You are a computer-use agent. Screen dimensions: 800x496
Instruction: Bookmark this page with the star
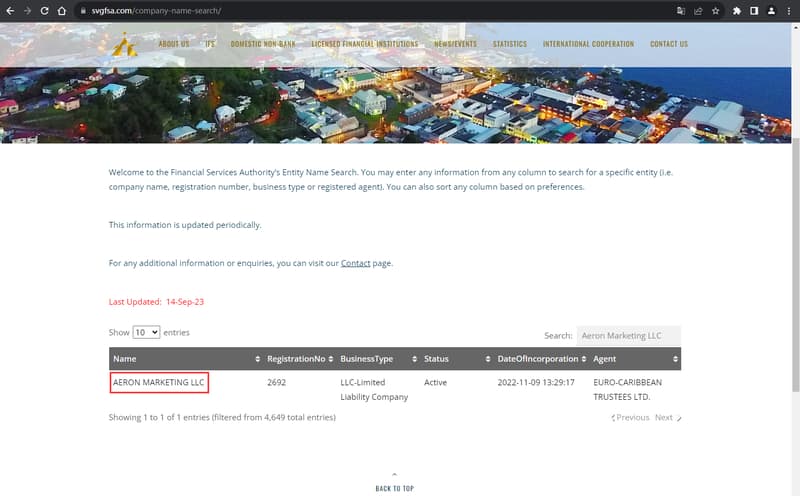715,11
